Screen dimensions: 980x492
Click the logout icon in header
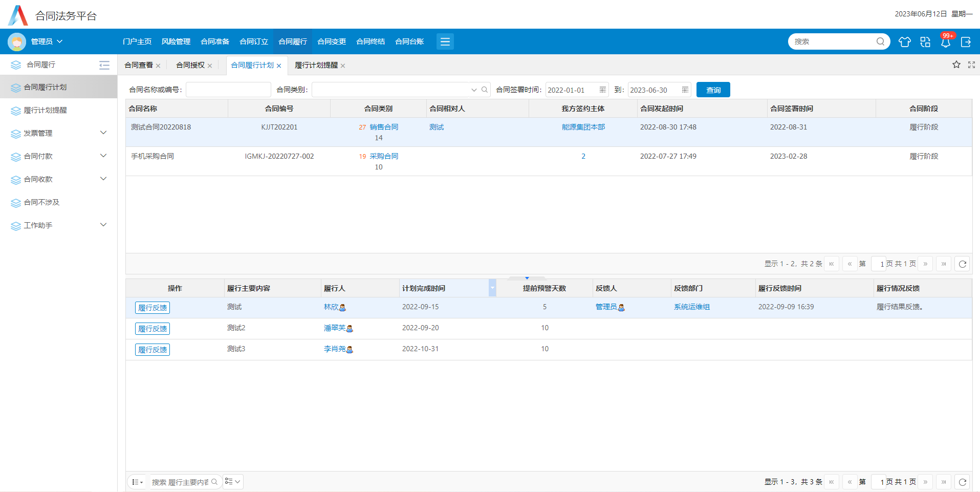pos(966,42)
